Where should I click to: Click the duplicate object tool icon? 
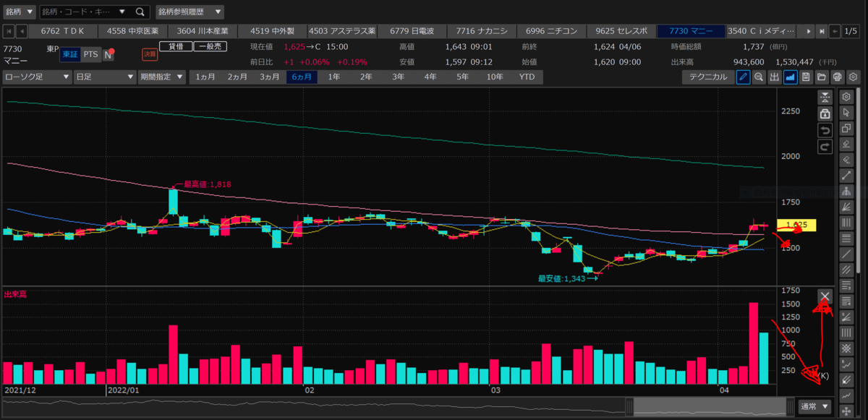[846, 129]
